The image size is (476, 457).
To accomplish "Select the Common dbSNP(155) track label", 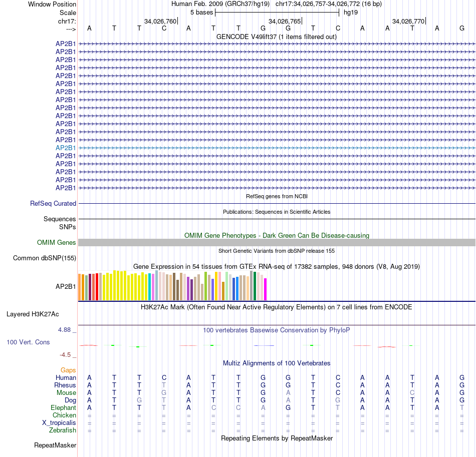I will click(44, 258).
